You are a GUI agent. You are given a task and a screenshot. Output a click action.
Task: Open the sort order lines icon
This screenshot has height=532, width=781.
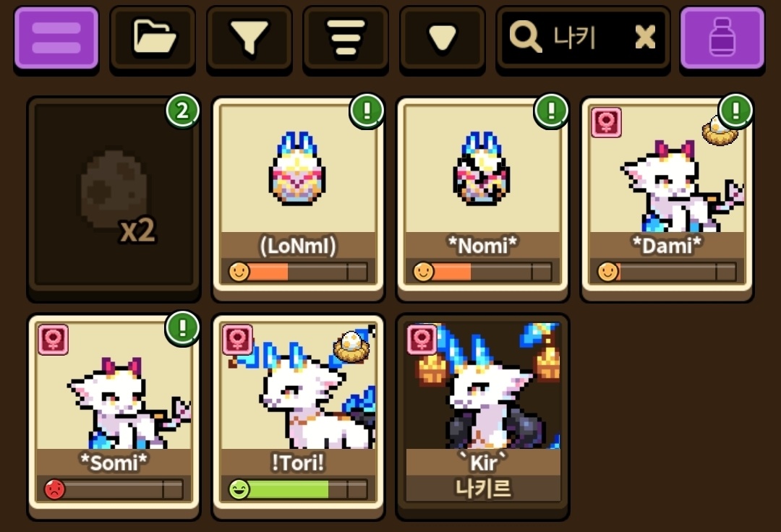pos(346,38)
